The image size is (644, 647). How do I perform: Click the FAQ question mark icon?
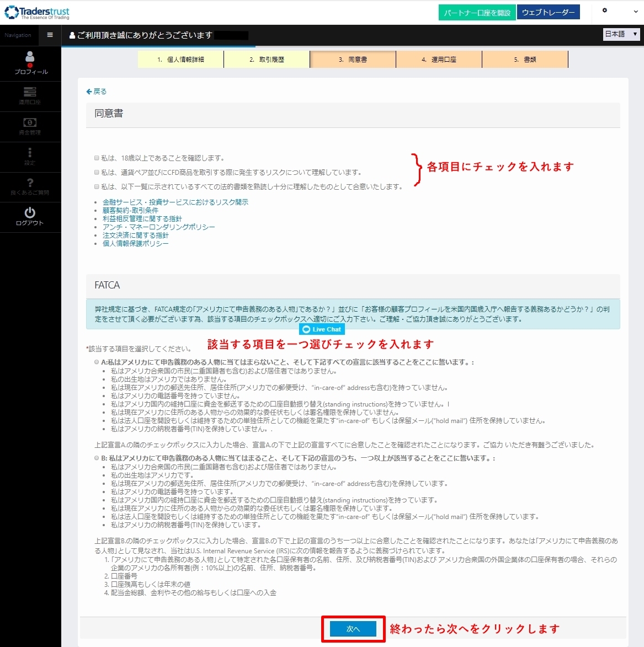click(x=30, y=183)
